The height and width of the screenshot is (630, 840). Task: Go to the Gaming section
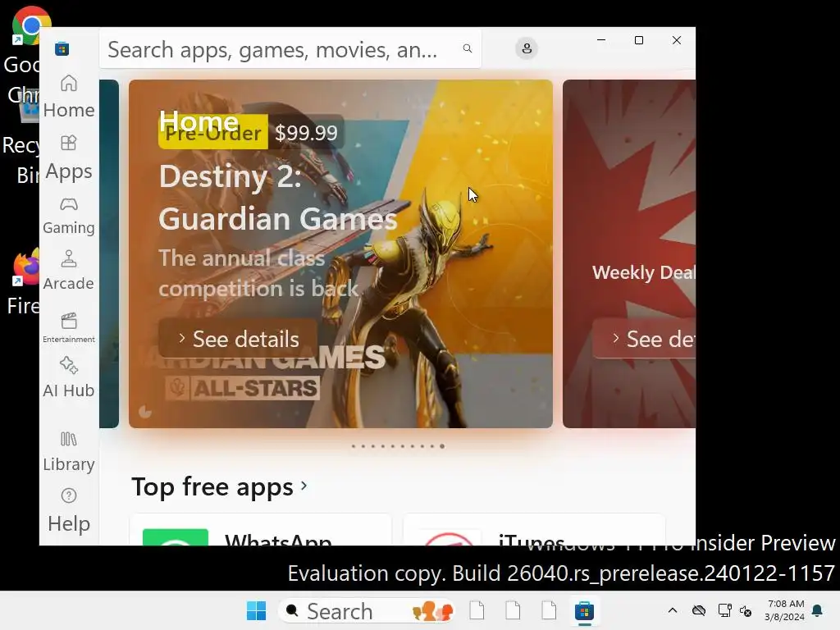coord(69,217)
